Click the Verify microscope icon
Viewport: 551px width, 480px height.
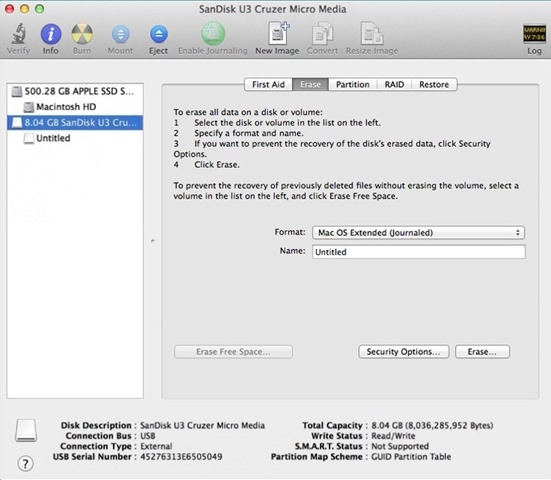19,34
